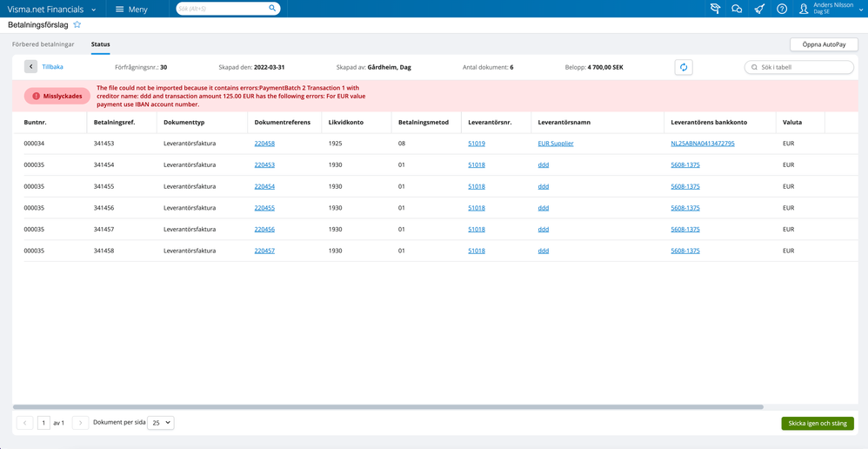
Task: Open the graduation cap learning icon
Action: click(x=715, y=9)
